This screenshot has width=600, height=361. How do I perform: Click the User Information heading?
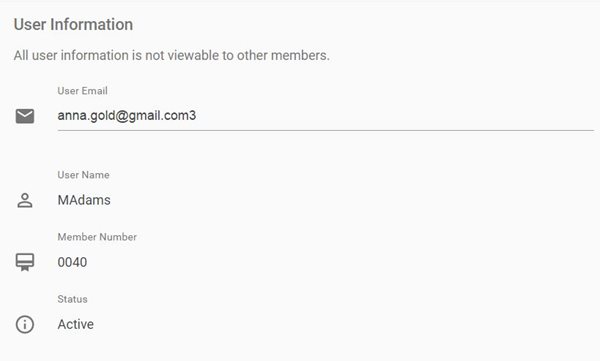(x=73, y=25)
